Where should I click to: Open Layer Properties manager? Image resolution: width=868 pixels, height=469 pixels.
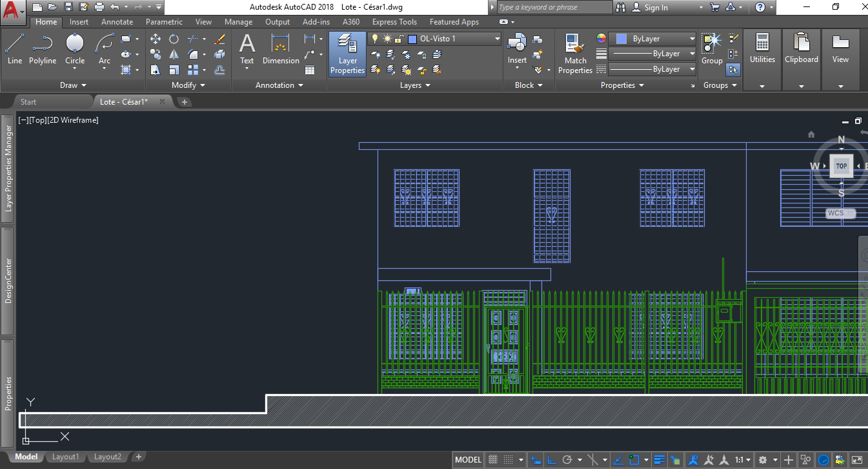(348, 54)
